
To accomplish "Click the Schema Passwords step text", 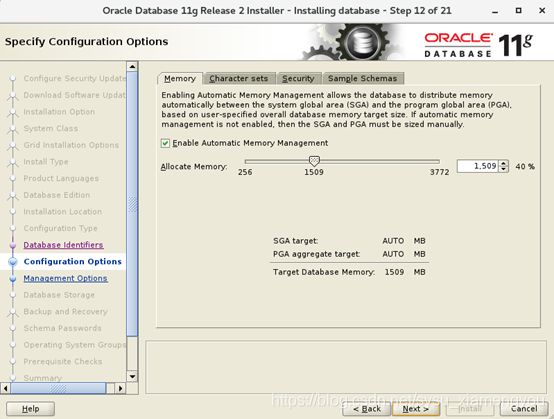I will click(x=63, y=328).
